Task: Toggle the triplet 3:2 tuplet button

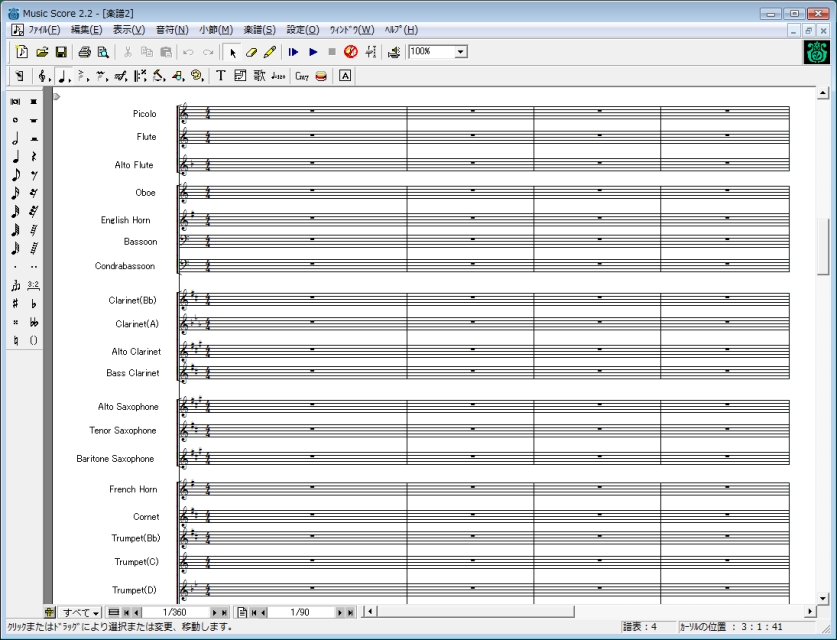Action: (x=34, y=284)
